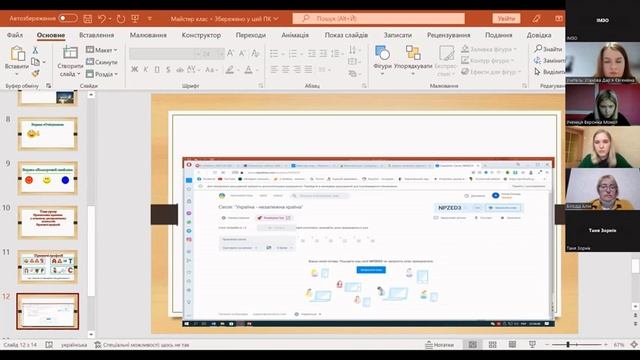
Task: Open the Розділ section dropdown
Action: pos(102,74)
